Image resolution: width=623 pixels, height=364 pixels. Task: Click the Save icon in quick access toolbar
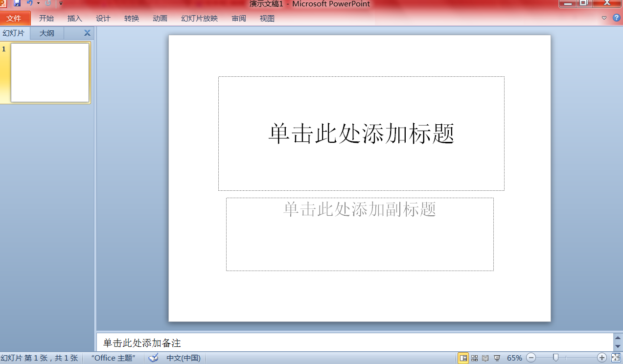17,3
